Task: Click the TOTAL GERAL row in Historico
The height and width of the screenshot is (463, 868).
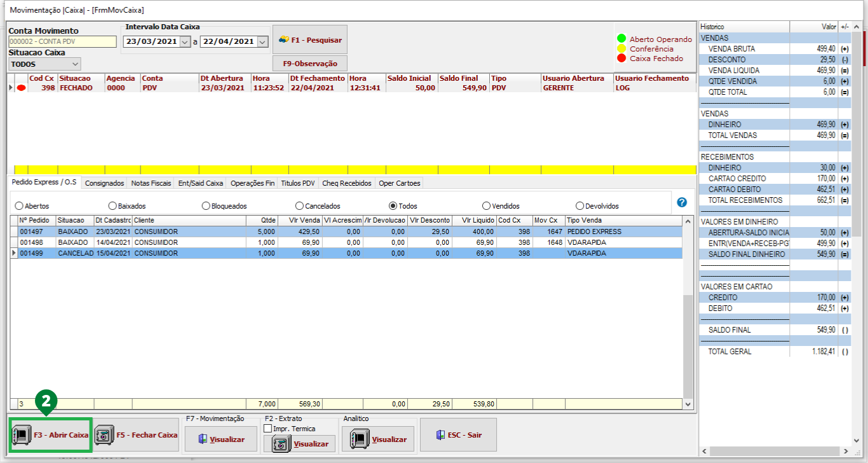Action: coord(775,351)
